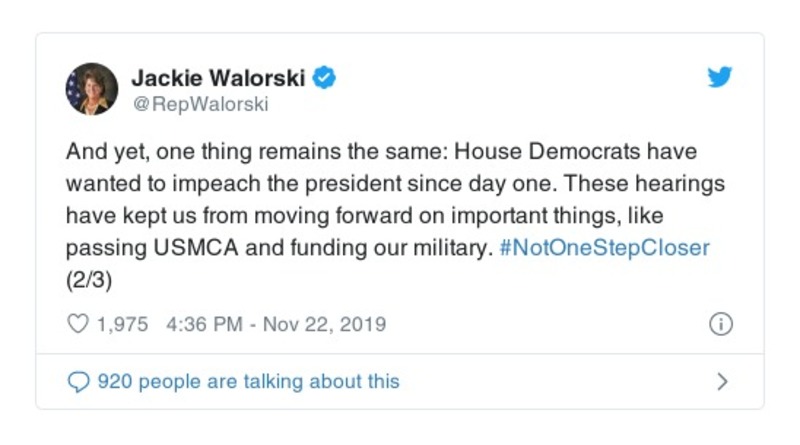800x445 pixels.
Task: Click the 1,975 likes count
Action: tap(121, 324)
